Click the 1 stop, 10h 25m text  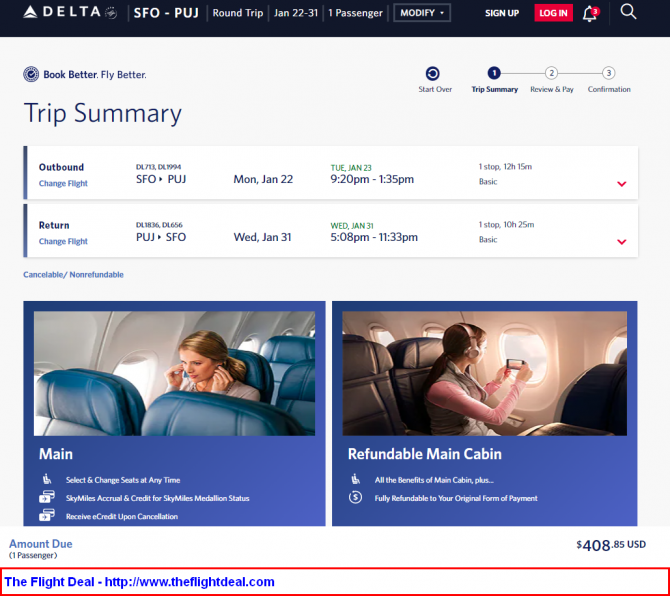tap(506, 224)
